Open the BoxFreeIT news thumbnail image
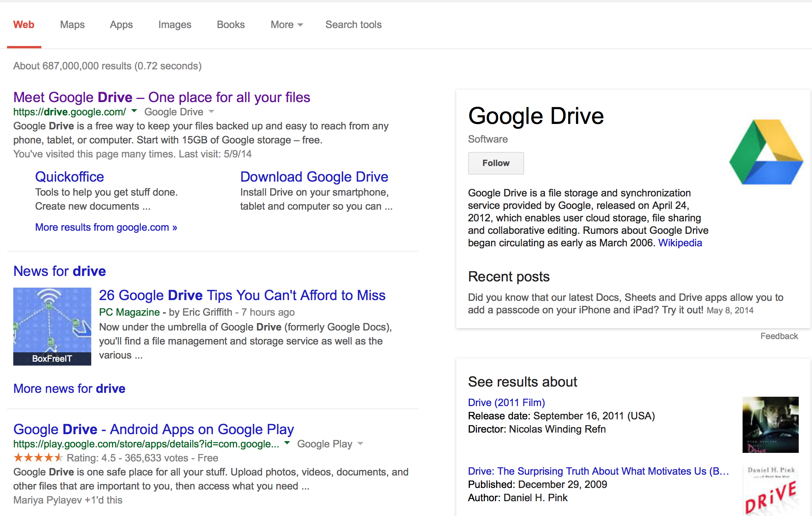812x516 pixels. point(52,326)
